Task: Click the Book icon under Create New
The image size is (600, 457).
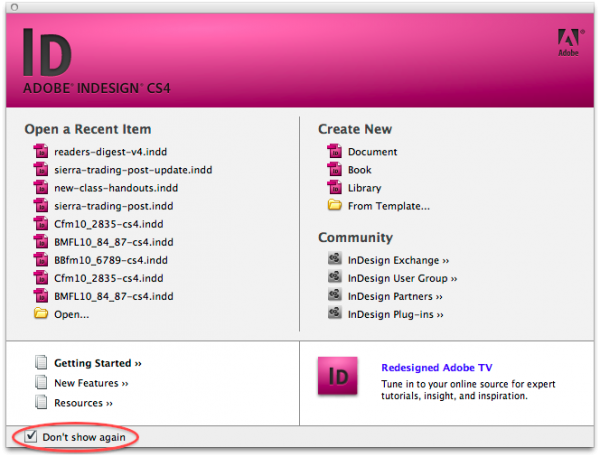Action: pos(334,170)
